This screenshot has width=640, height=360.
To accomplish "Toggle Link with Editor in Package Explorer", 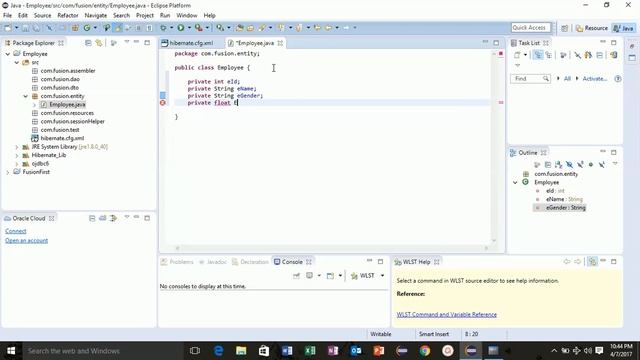I will 99,43.
